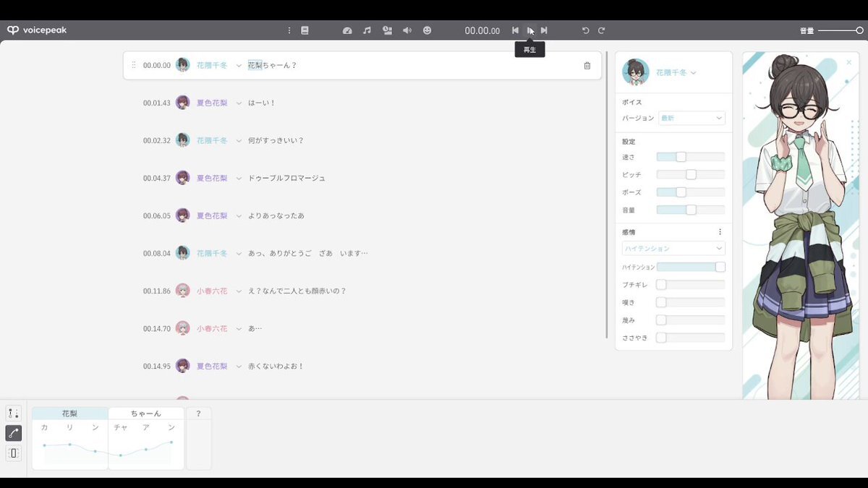Skip to next line button
868x488 pixels.
pos(544,30)
